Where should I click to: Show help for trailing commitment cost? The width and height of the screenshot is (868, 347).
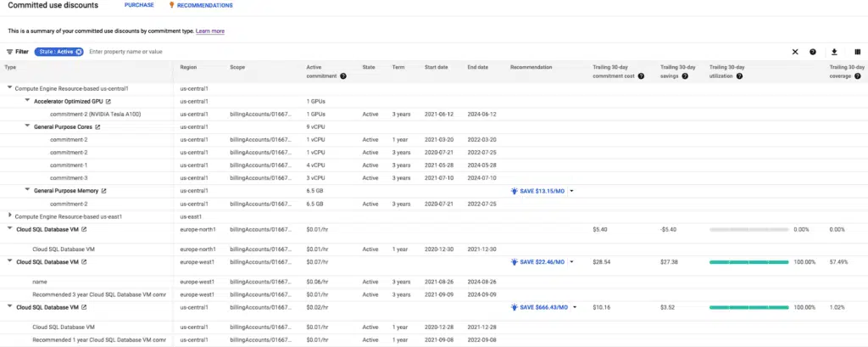tap(641, 76)
